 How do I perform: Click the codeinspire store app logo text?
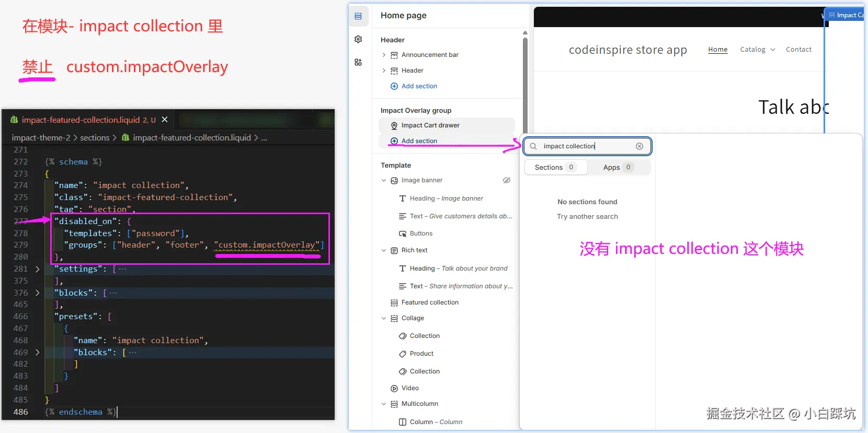point(627,50)
